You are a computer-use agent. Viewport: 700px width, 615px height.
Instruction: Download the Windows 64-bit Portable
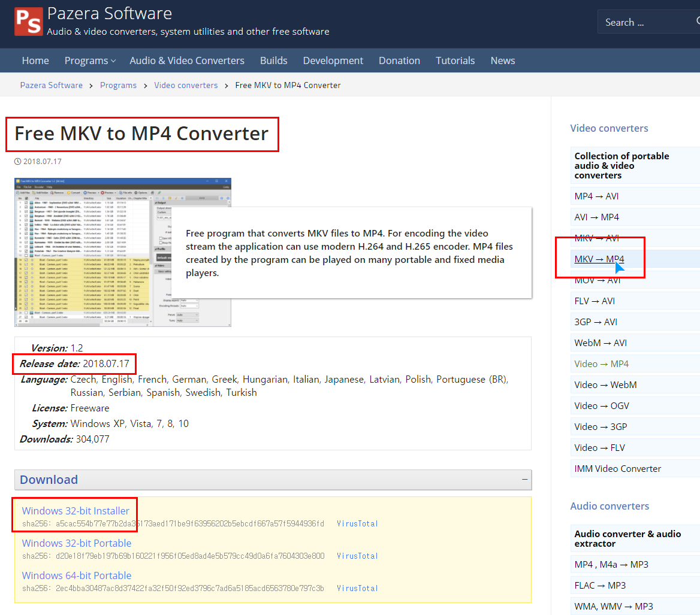[77, 575]
